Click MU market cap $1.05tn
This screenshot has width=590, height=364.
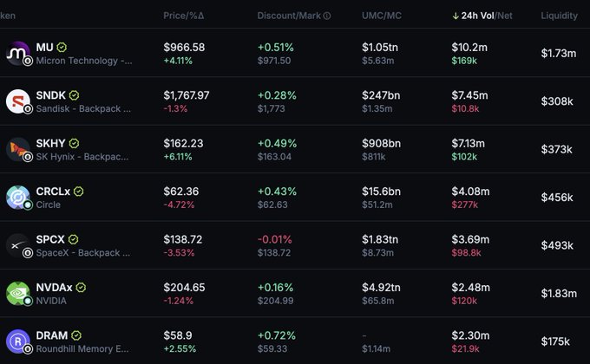(x=380, y=48)
